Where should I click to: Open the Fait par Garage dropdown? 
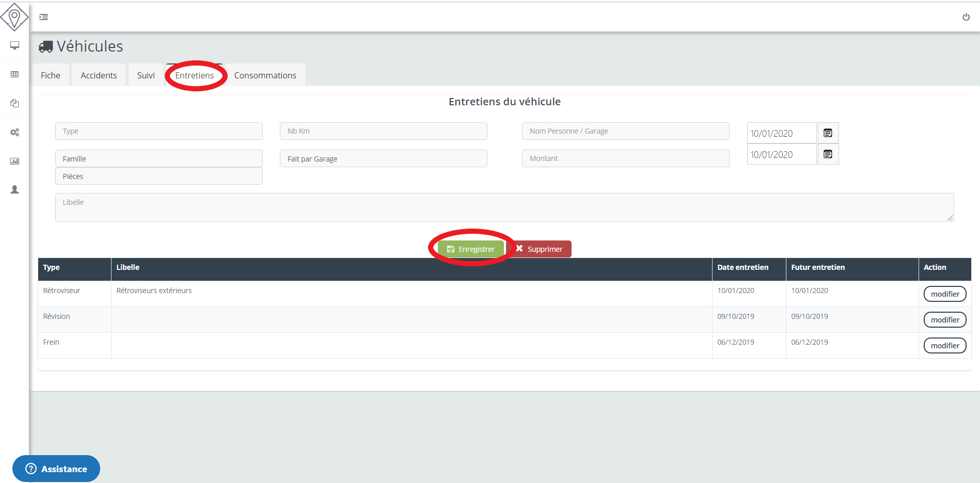[x=383, y=159]
